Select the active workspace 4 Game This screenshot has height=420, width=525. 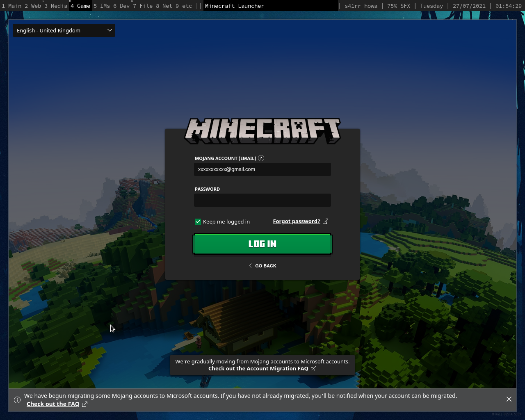[x=80, y=6]
